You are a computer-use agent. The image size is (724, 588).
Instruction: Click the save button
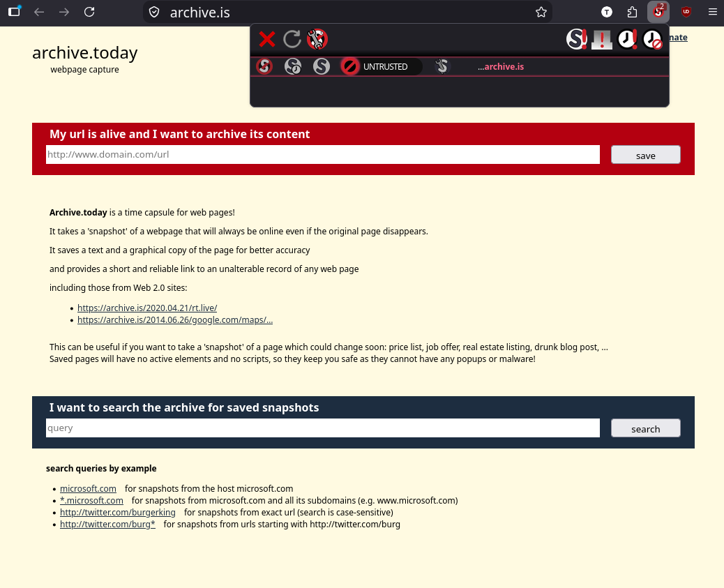[x=645, y=155]
